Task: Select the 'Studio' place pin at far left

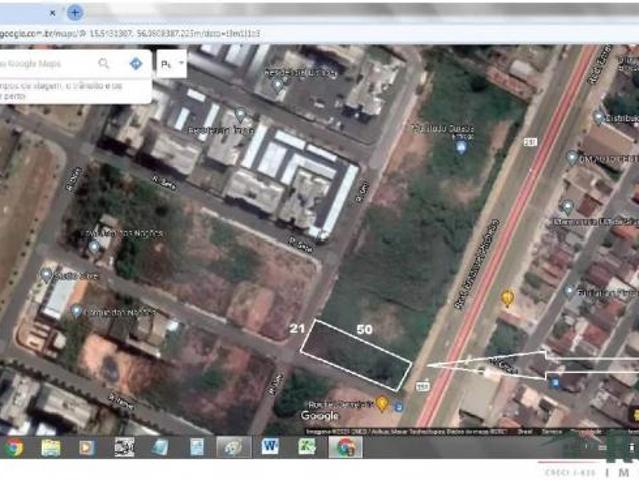Action: click(46, 275)
